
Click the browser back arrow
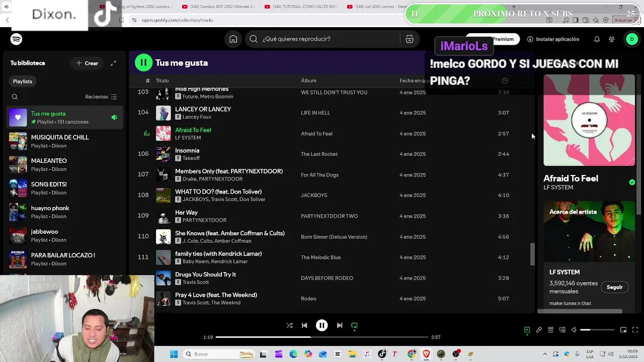tap(8, 20)
